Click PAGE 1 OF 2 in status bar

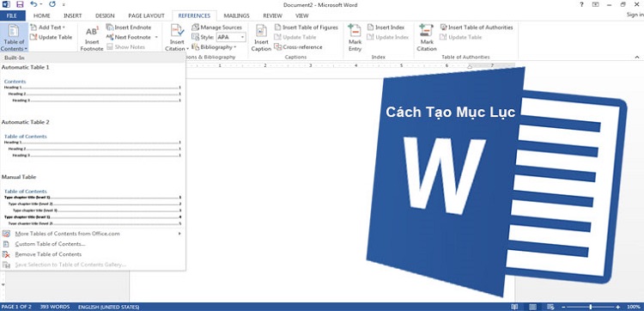(x=16, y=307)
